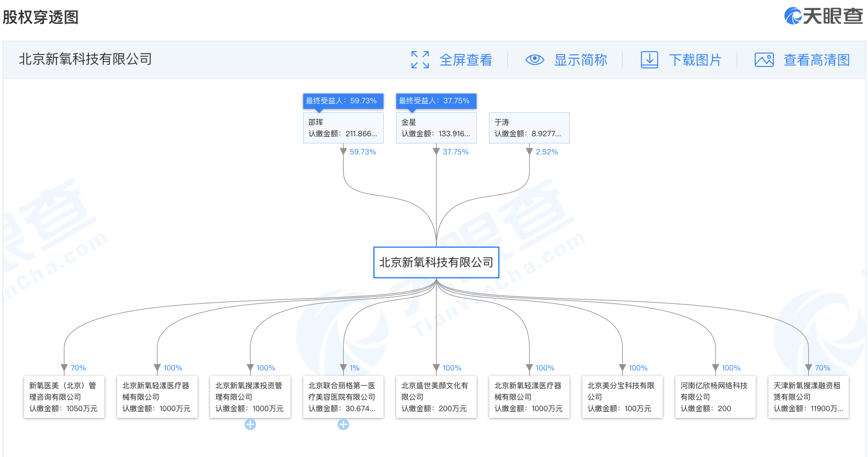Select the 北京新氧科技有限公司 header label
The image size is (868, 457).
(x=84, y=59)
